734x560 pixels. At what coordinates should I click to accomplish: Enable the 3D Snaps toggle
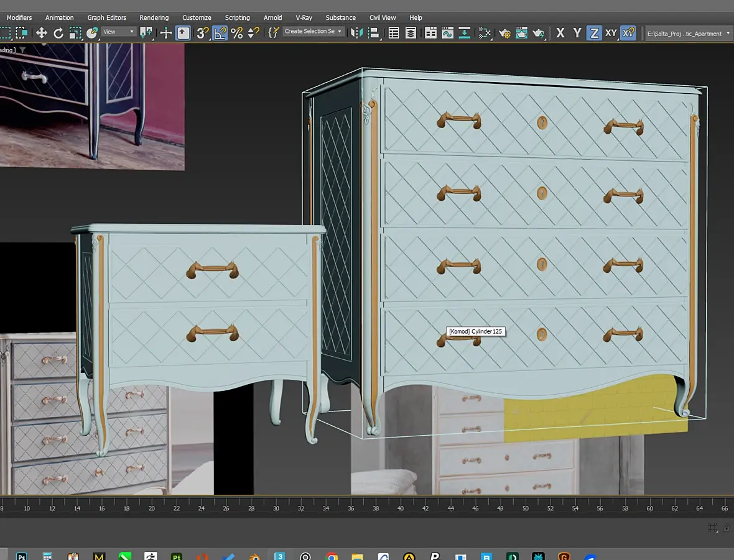click(203, 33)
